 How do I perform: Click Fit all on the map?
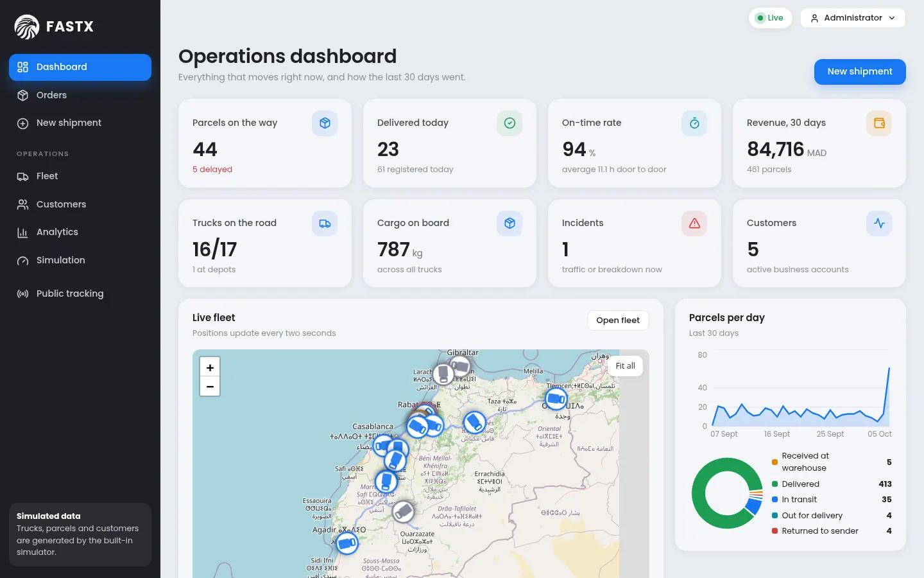tap(625, 366)
